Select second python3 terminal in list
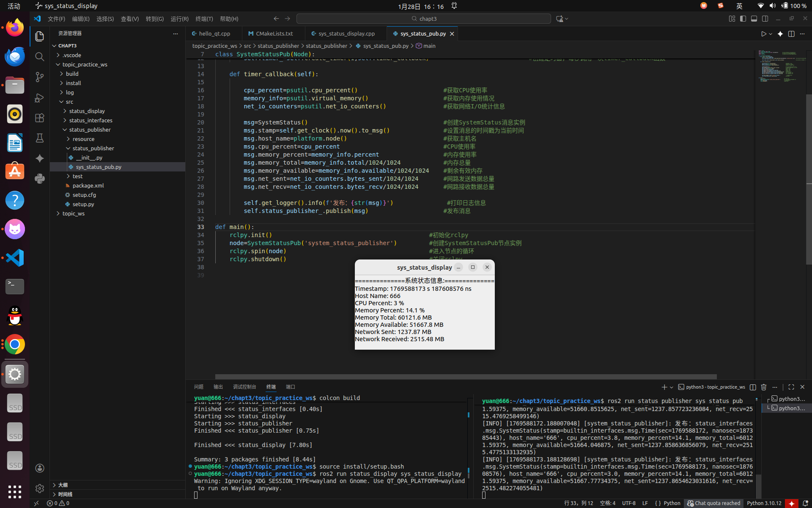This screenshot has height=508, width=812. pos(787,408)
